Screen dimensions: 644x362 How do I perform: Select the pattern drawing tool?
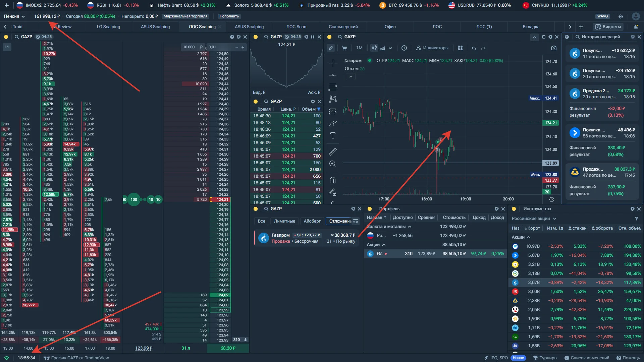click(333, 99)
